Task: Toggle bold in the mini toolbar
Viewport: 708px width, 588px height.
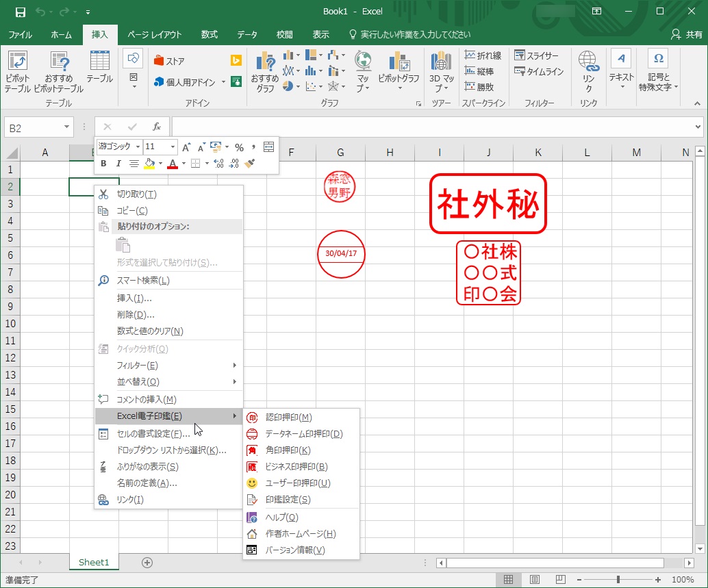Action: (x=103, y=164)
